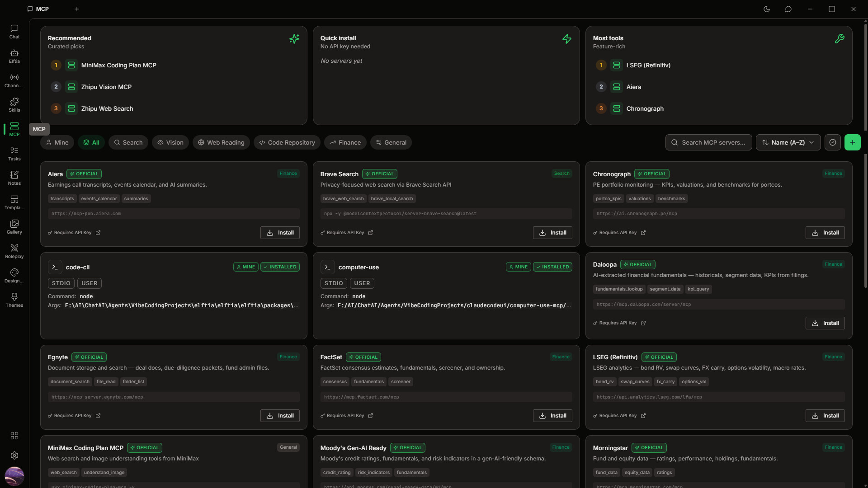
Task: Click the INSTALLED badge on code-cli
Action: [280, 267]
